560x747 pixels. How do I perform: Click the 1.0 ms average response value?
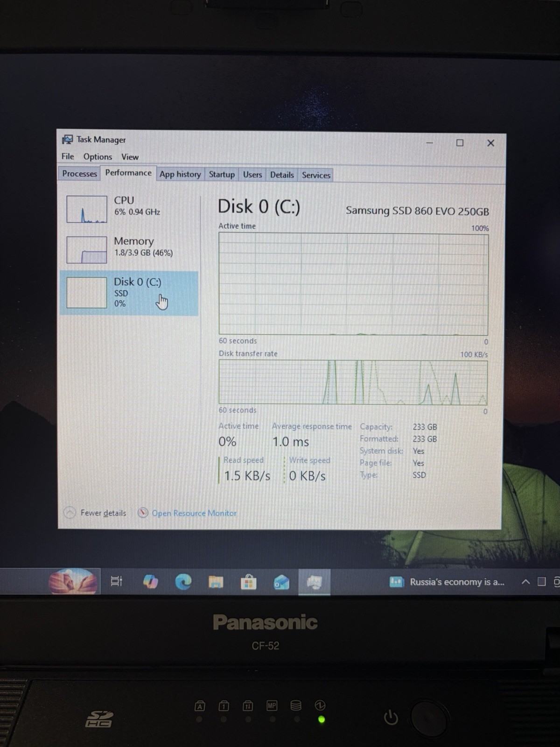pos(291,442)
